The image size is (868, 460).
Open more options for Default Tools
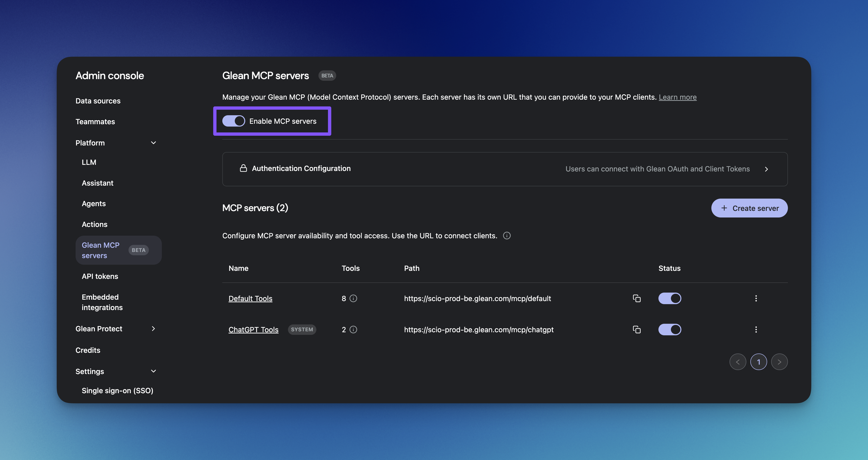756,298
